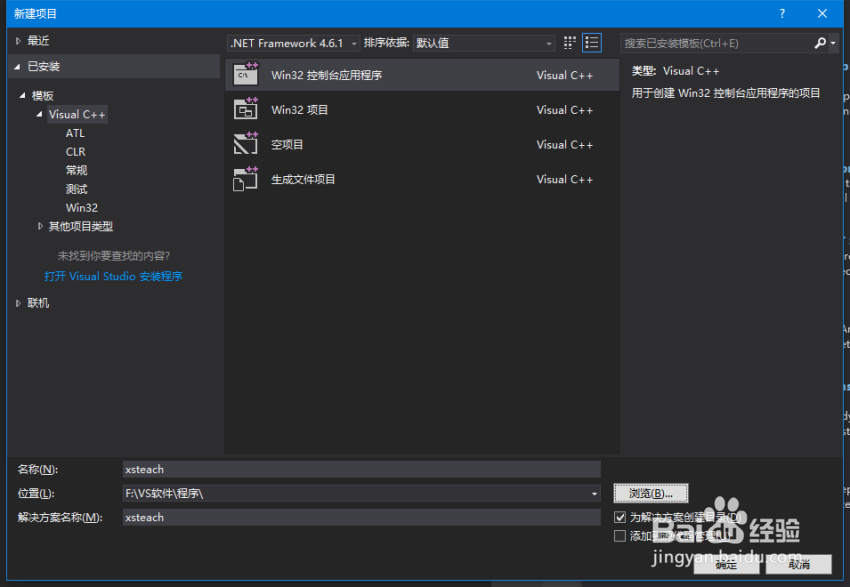Select the Visual C++ template category
850x587 pixels.
pos(77,114)
